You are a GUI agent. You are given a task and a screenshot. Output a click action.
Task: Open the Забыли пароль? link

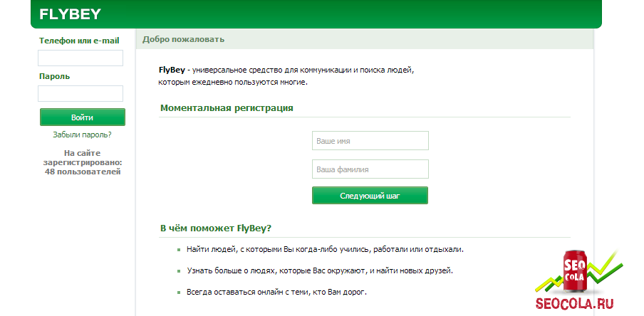tap(82, 135)
